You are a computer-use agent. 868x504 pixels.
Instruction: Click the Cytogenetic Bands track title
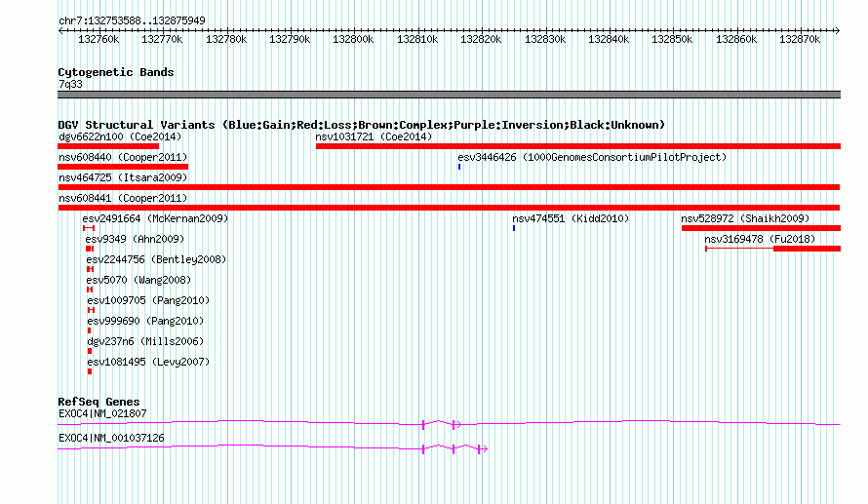(x=116, y=72)
